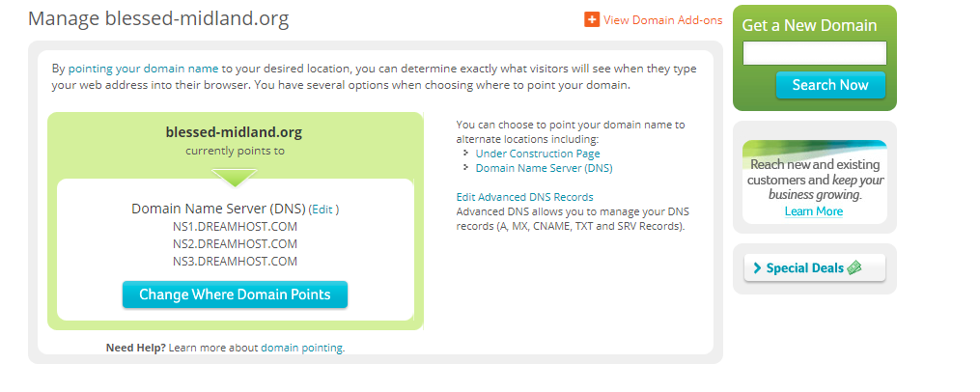Click Learn More in the business banner
This screenshot has width=980, height=392.
(814, 211)
